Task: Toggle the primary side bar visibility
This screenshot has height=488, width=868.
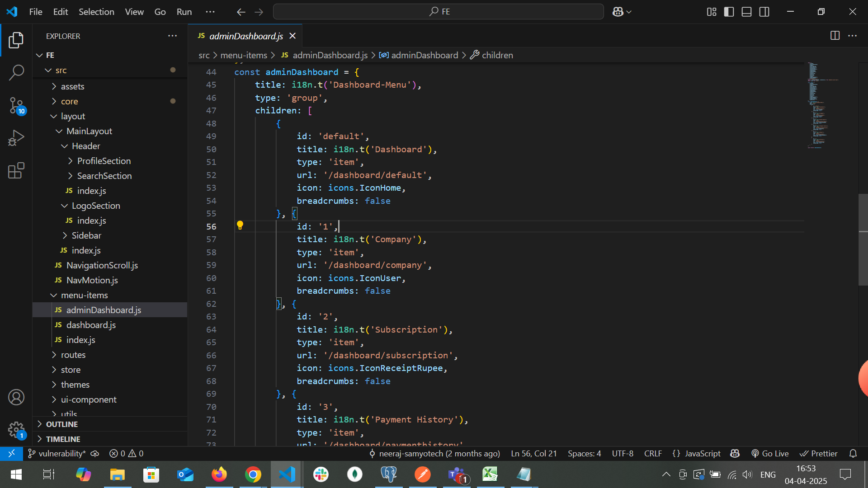Action: (729, 12)
